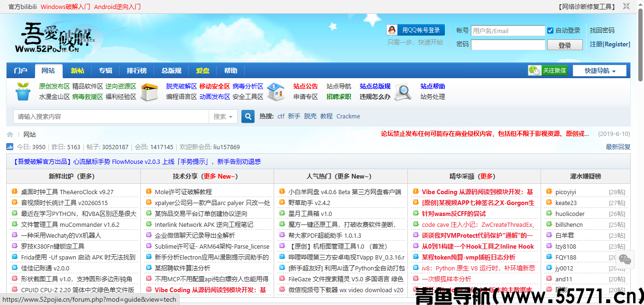
Task: Open the 排行榜 tab
Action: [137, 71]
